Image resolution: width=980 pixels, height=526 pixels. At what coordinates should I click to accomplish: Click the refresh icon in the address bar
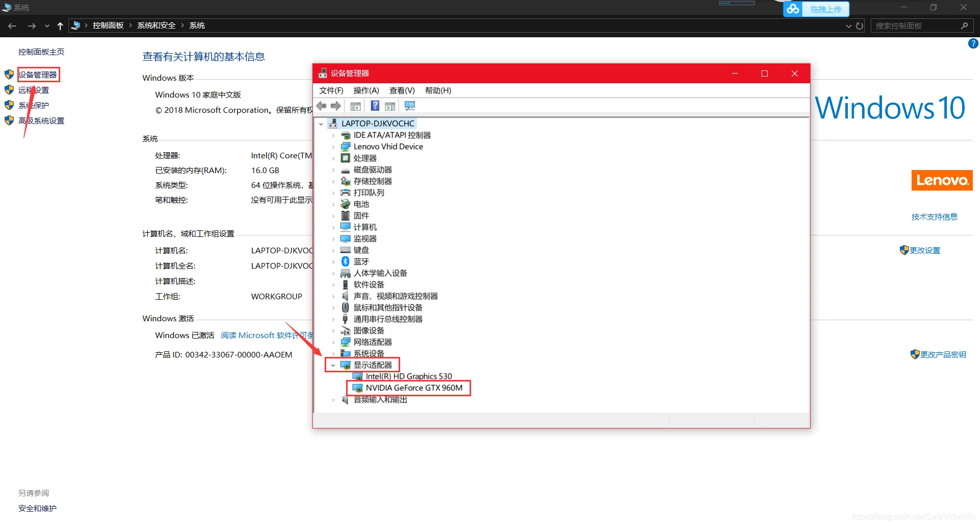click(x=860, y=26)
